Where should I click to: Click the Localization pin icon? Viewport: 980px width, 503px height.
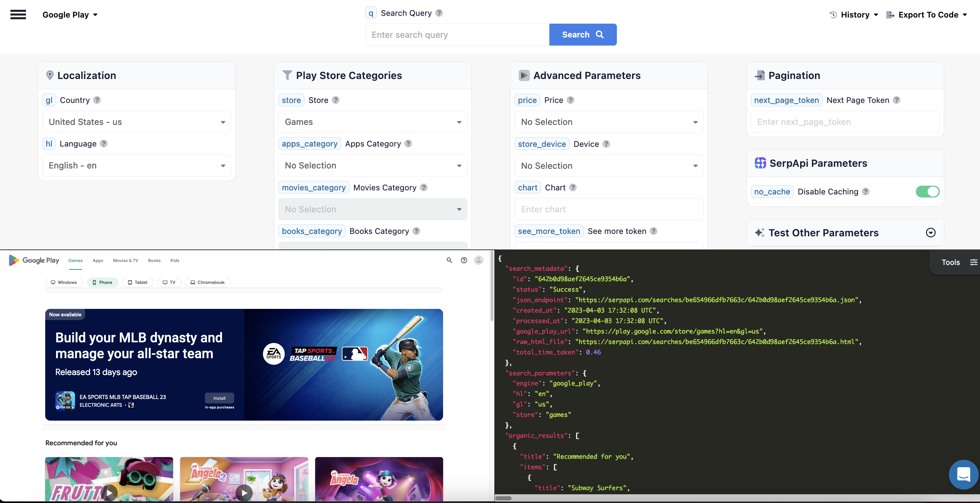(50, 75)
